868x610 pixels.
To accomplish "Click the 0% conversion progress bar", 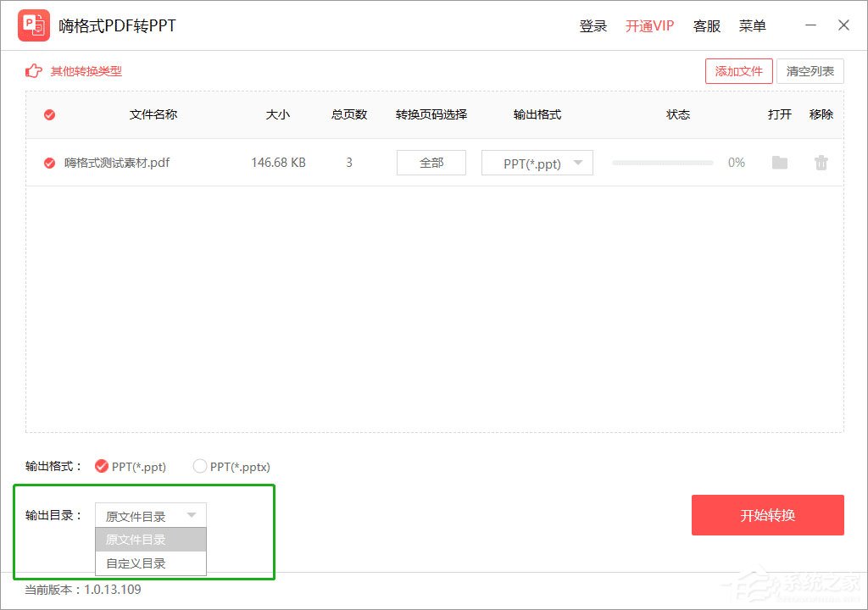I will [662, 163].
